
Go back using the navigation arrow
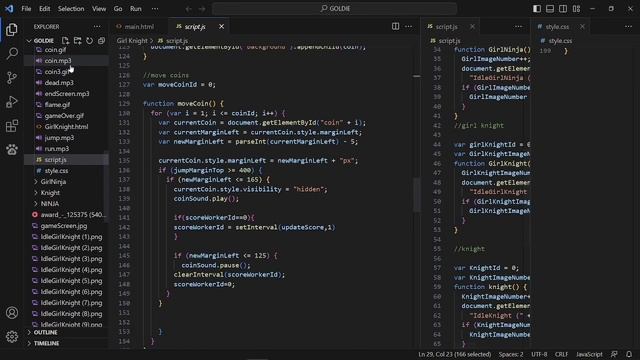click(x=189, y=9)
